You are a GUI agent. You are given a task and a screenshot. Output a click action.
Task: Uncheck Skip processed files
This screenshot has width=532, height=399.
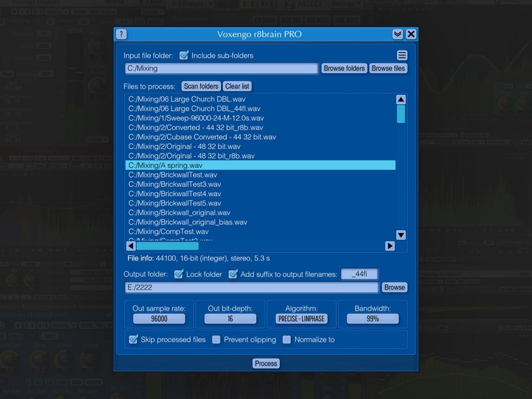click(x=134, y=339)
